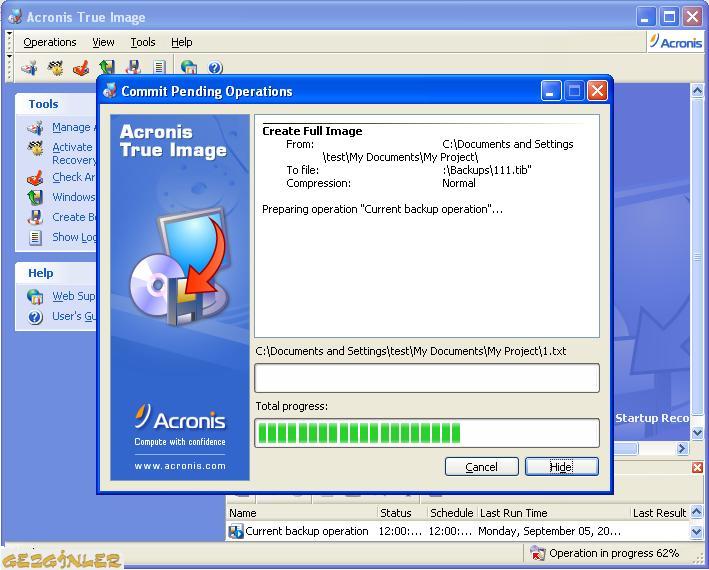The image size is (709, 570).
Task: Click the Web Support globe toolbar icon
Action: click(189, 68)
